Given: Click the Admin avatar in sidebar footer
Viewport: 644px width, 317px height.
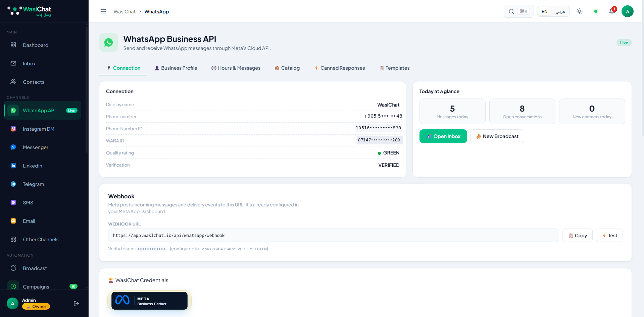Looking at the screenshot, I should tap(13, 304).
